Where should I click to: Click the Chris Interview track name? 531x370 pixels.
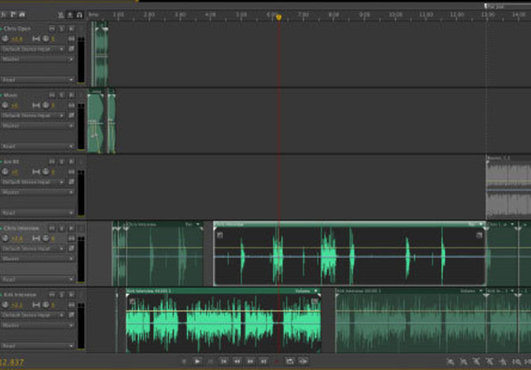pyautogui.click(x=21, y=228)
